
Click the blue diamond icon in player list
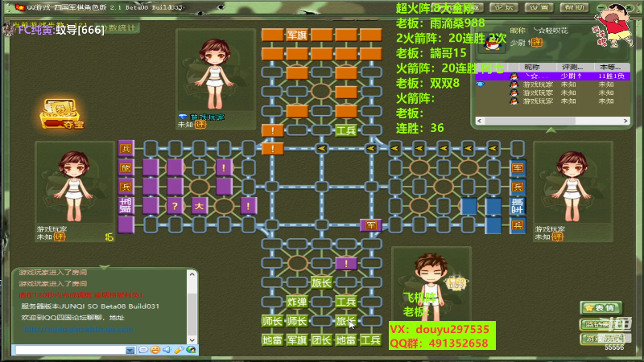click(480, 84)
